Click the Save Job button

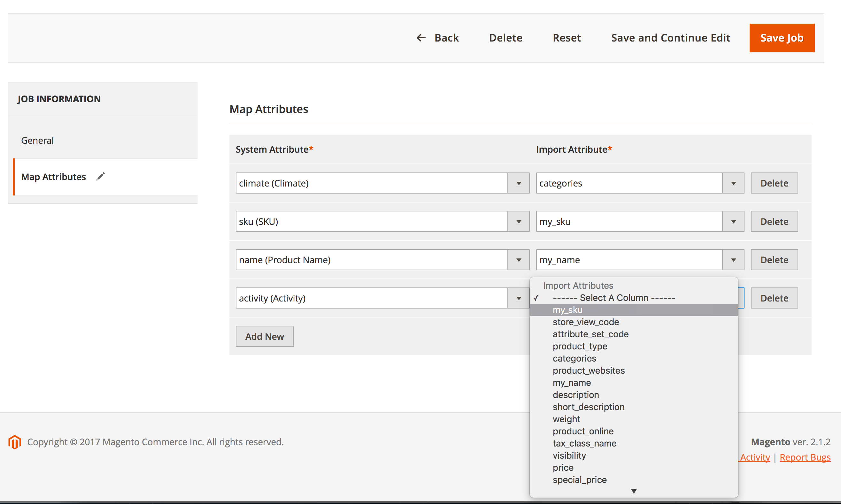coord(782,38)
